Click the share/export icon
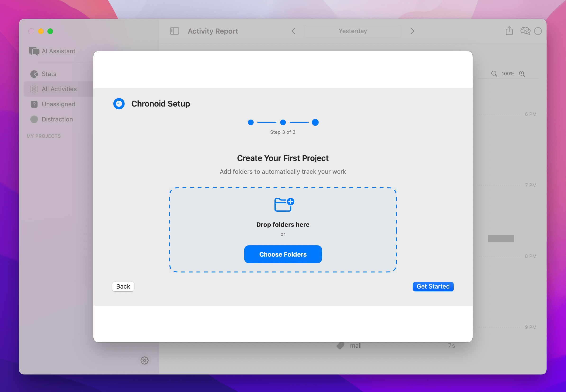Screen dimensions: 566x392 [509, 31]
